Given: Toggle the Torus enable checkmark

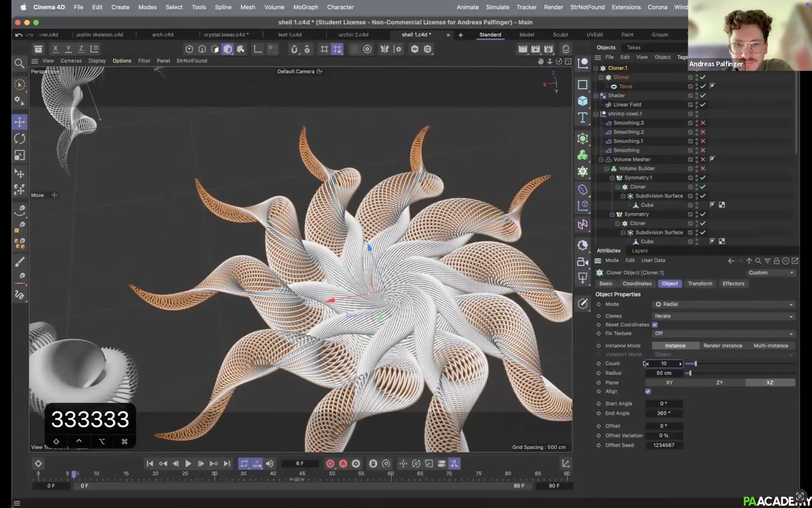Looking at the screenshot, I should 703,86.
